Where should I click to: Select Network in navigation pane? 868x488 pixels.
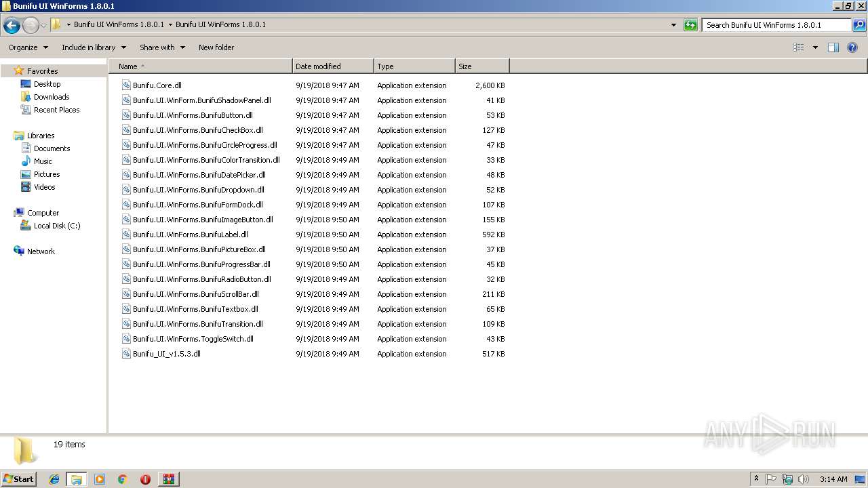(x=41, y=251)
